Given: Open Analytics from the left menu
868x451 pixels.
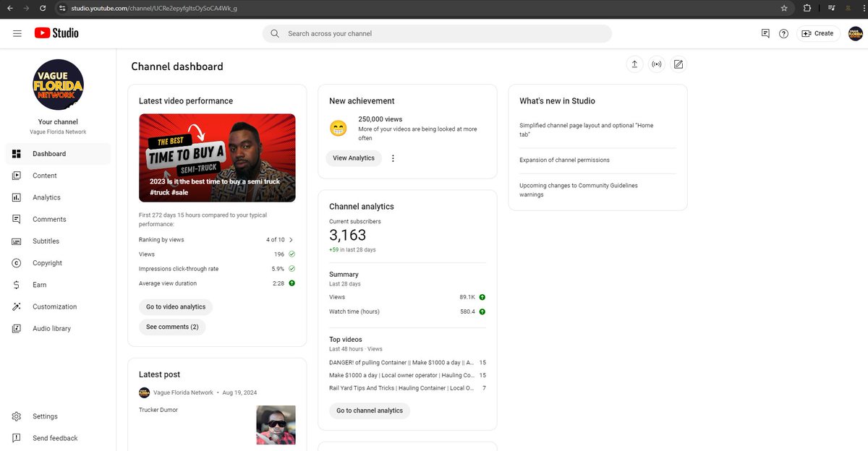Looking at the screenshot, I should [x=58, y=197].
